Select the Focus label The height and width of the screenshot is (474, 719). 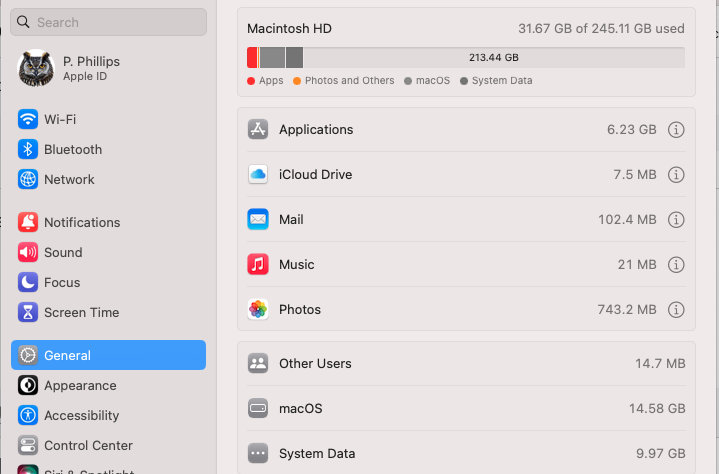click(62, 282)
